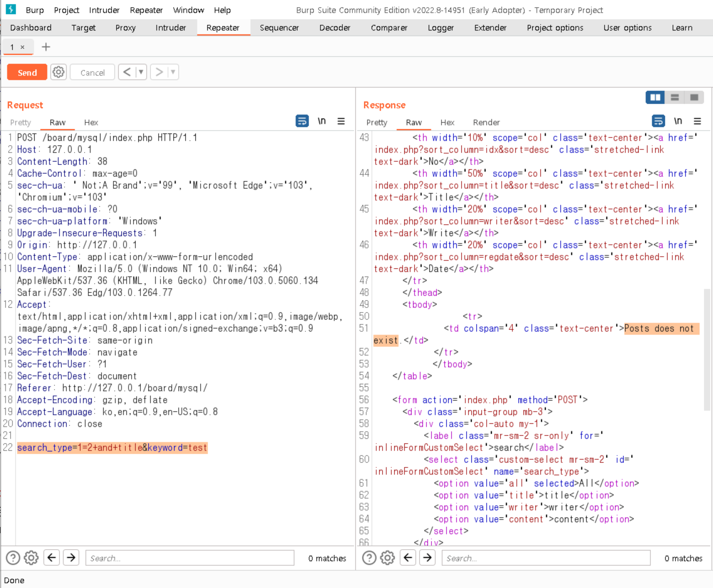Jump to next match in Request search
The height and width of the screenshot is (588, 713).
72,557
